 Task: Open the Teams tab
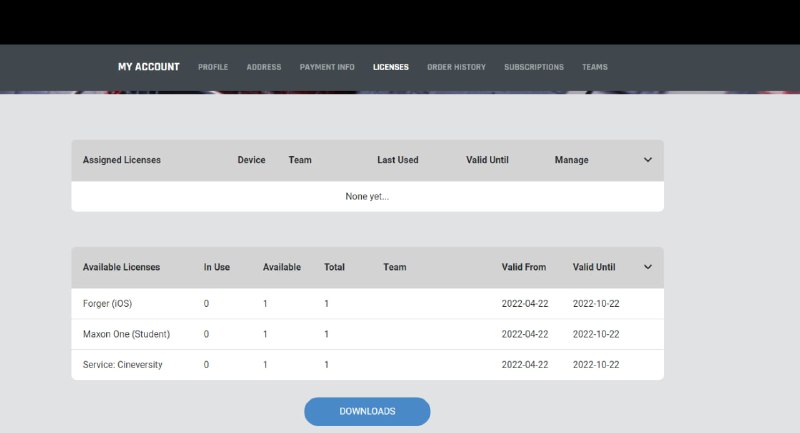tap(595, 67)
